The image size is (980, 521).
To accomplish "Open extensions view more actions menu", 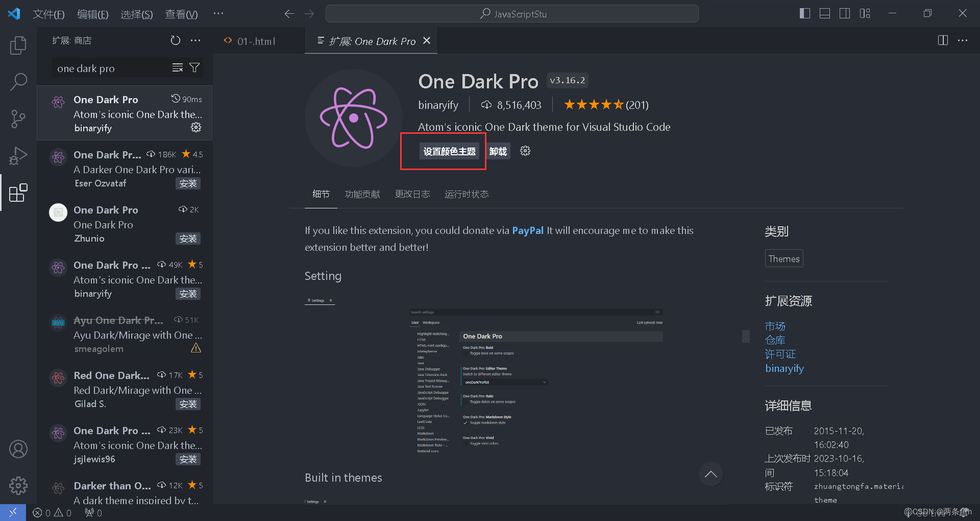I will click(x=195, y=40).
